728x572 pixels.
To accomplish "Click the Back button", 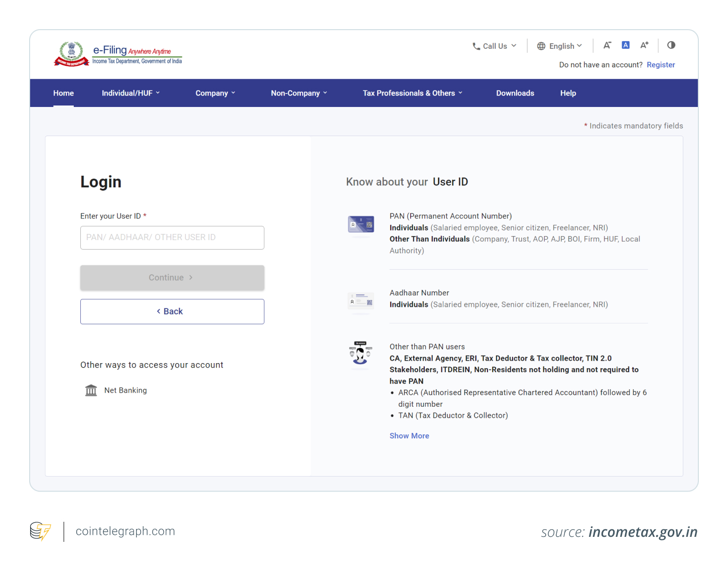I will pos(172,311).
